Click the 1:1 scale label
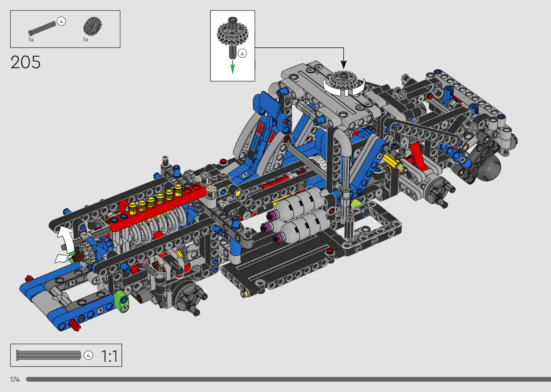The image size is (551, 392). [109, 356]
